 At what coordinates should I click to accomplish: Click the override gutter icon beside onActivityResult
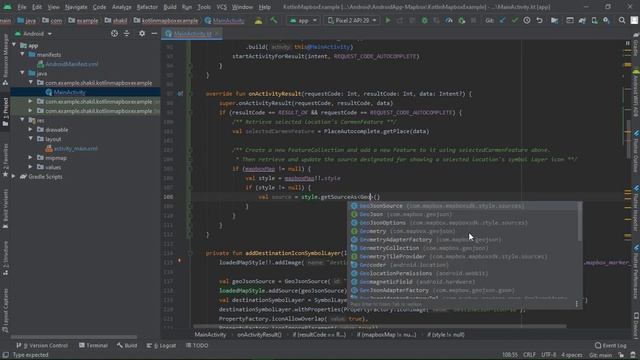(180, 93)
